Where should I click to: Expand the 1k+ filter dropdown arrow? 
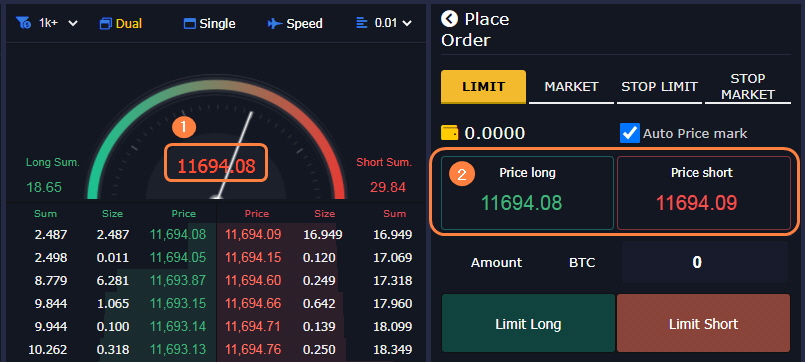pos(73,24)
